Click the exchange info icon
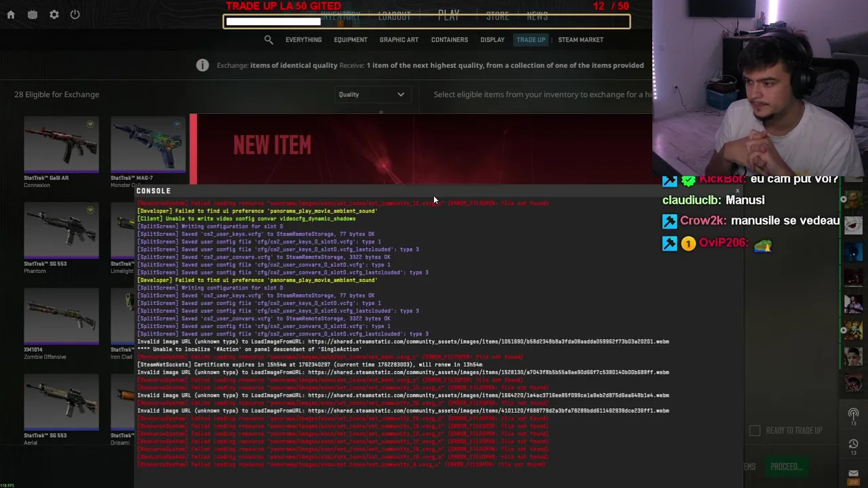This screenshot has height=488, width=868. (x=202, y=65)
